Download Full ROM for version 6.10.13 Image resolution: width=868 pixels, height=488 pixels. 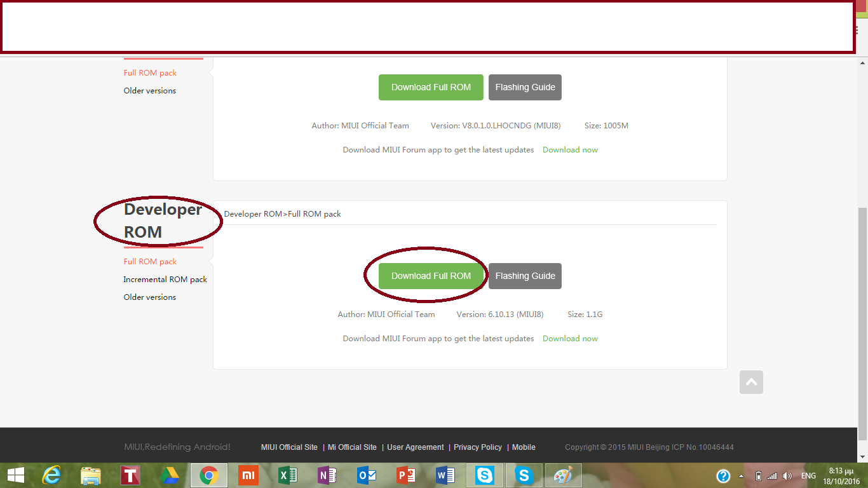point(431,276)
